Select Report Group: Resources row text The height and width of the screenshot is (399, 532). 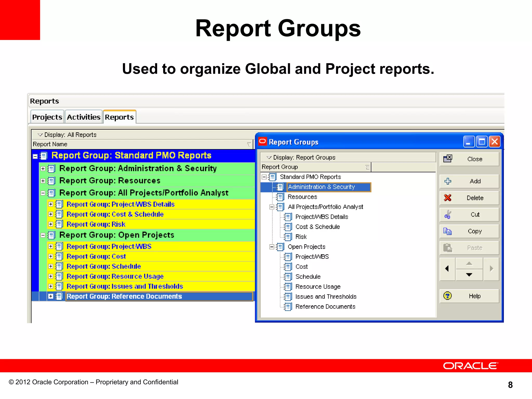(x=110, y=181)
